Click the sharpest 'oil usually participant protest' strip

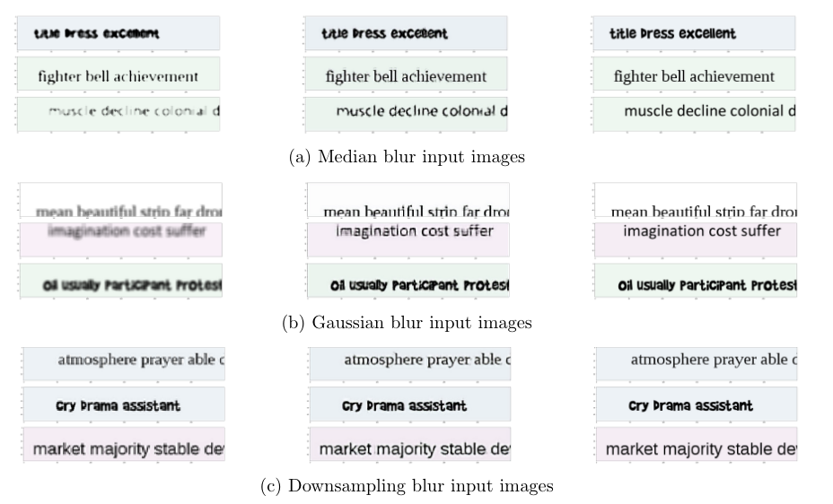[696, 281]
